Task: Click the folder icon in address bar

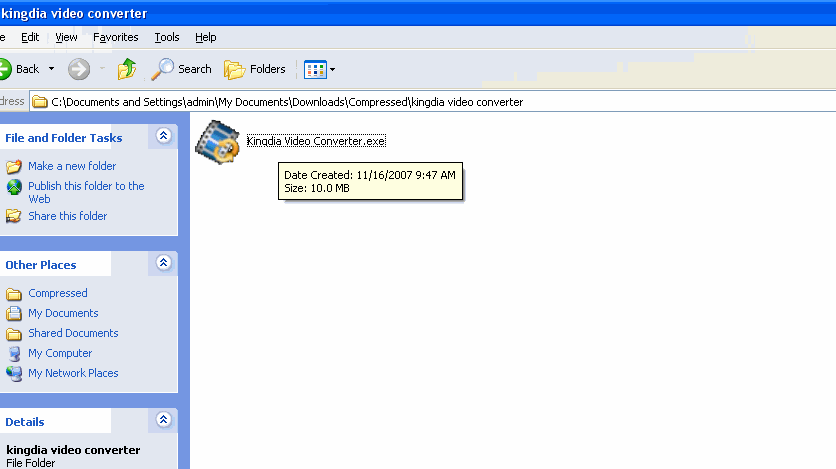Action: pos(39,102)
